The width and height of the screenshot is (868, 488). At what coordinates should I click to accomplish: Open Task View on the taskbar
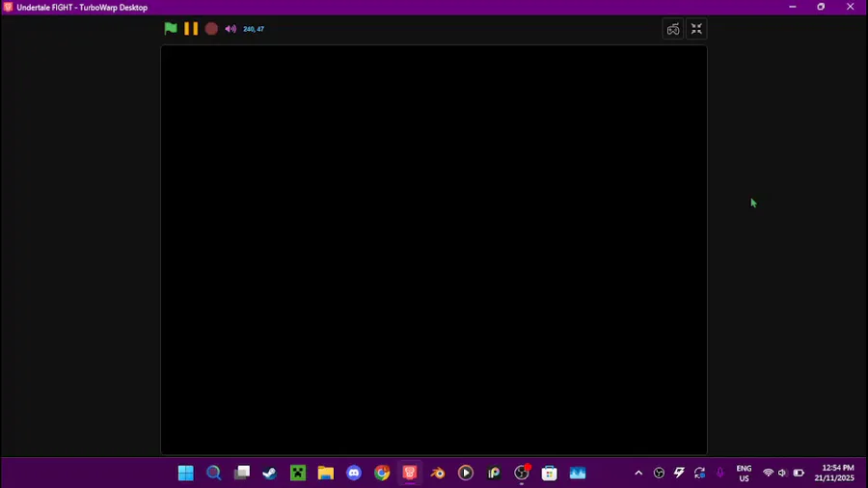point(242,474)
